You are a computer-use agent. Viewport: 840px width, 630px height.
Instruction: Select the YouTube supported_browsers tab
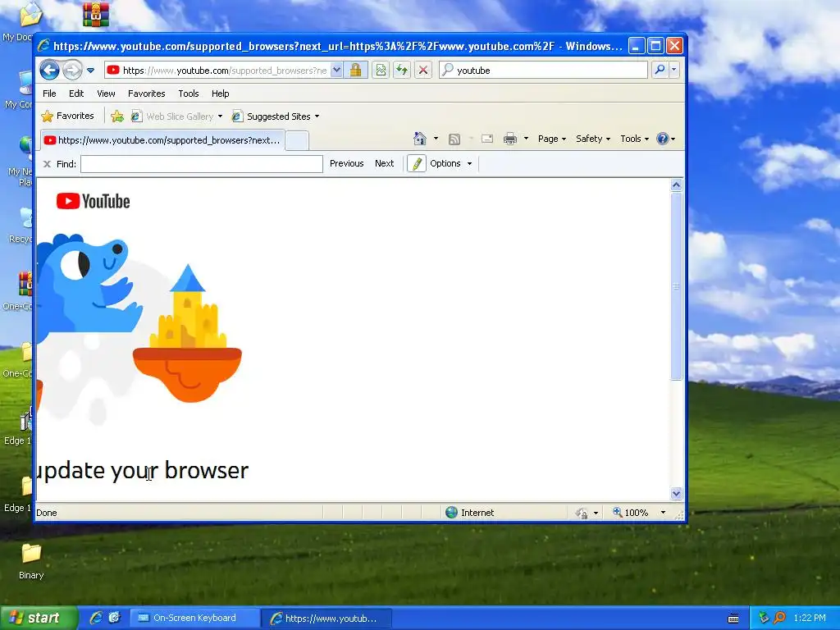162,140
